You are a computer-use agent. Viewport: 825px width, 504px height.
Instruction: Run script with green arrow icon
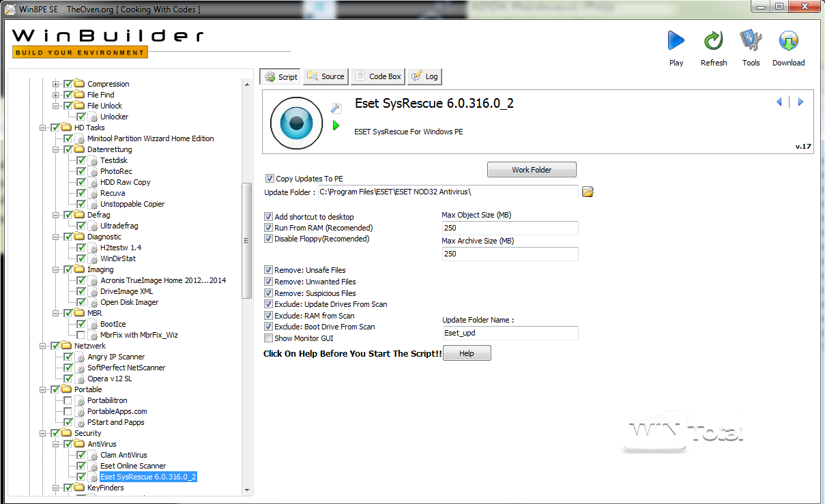336,125
